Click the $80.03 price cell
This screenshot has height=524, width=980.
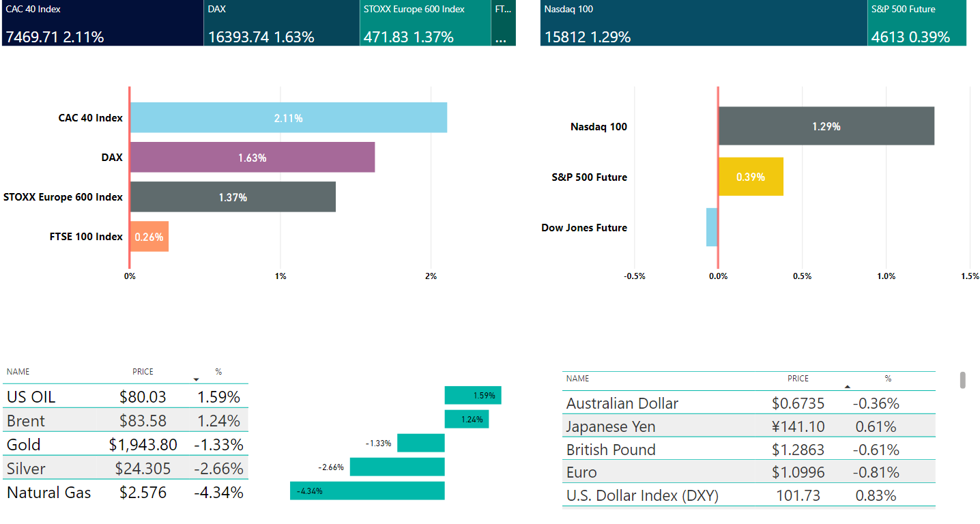click(143, 397)
